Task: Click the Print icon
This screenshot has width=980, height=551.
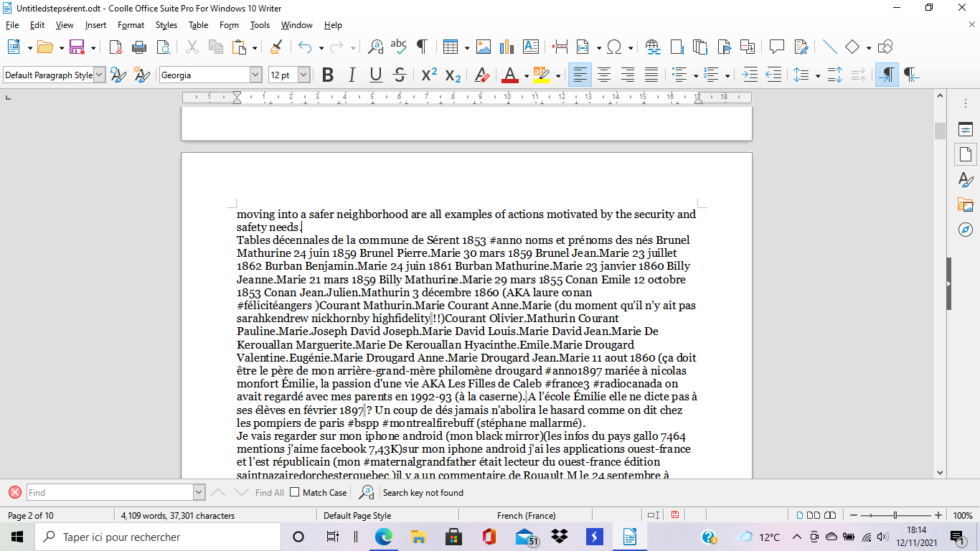Action: (139, 47)
